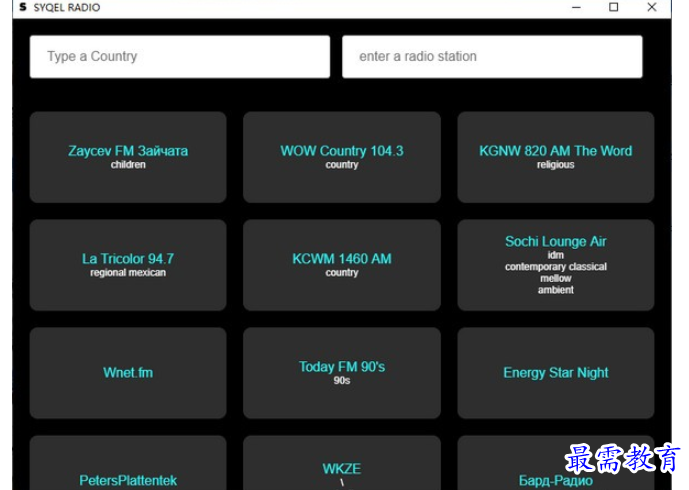Image resolution: width=689 pixels, height=490 pixels.
Task: Maximize the SYQEL RADIO window
Action: 613,7
